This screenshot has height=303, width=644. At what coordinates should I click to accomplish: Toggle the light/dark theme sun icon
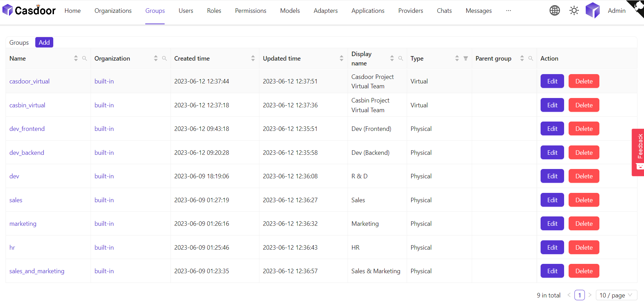click(x=574, y=11)
